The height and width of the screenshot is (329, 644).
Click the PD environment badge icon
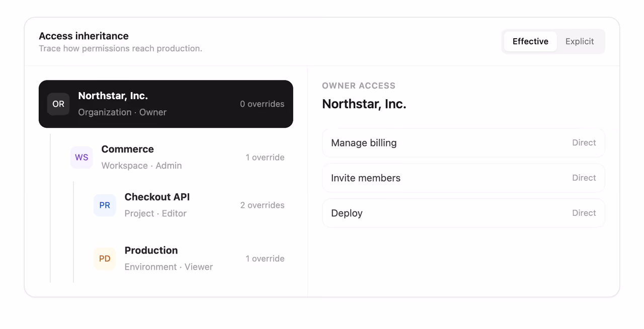pyautogui.click(x=105, y=259)
